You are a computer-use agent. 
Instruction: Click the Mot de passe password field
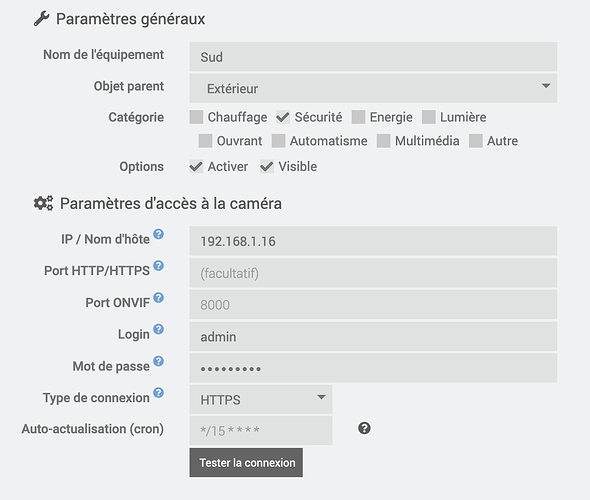(x=373, y=368)
